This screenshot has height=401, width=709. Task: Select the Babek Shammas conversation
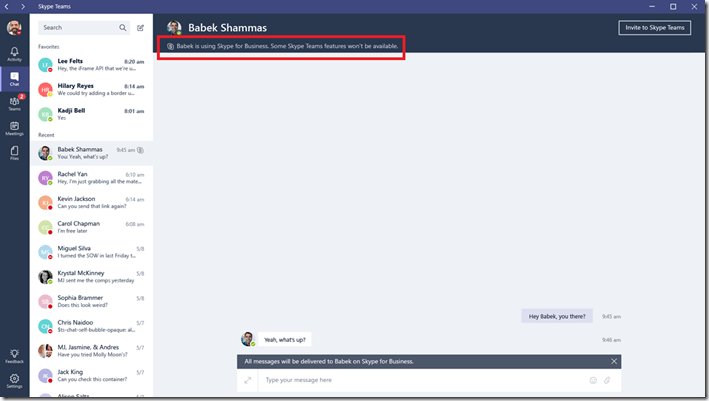[91, 153]
